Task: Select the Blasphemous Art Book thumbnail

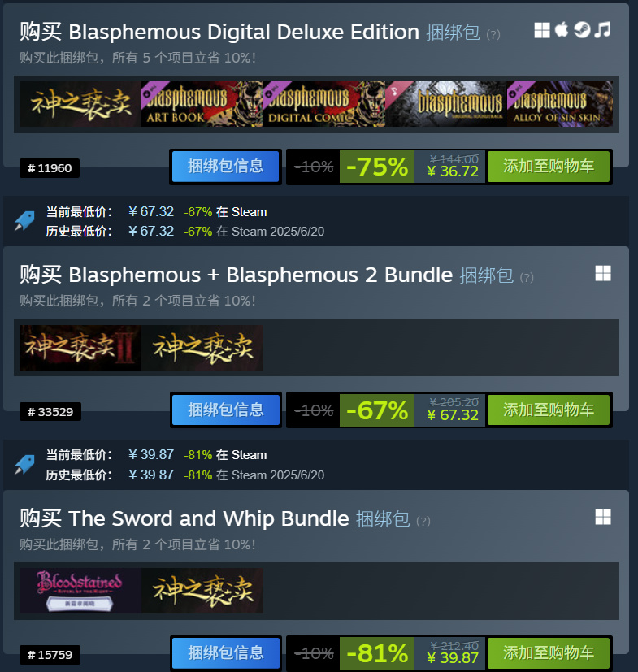Action: point(202,104)
